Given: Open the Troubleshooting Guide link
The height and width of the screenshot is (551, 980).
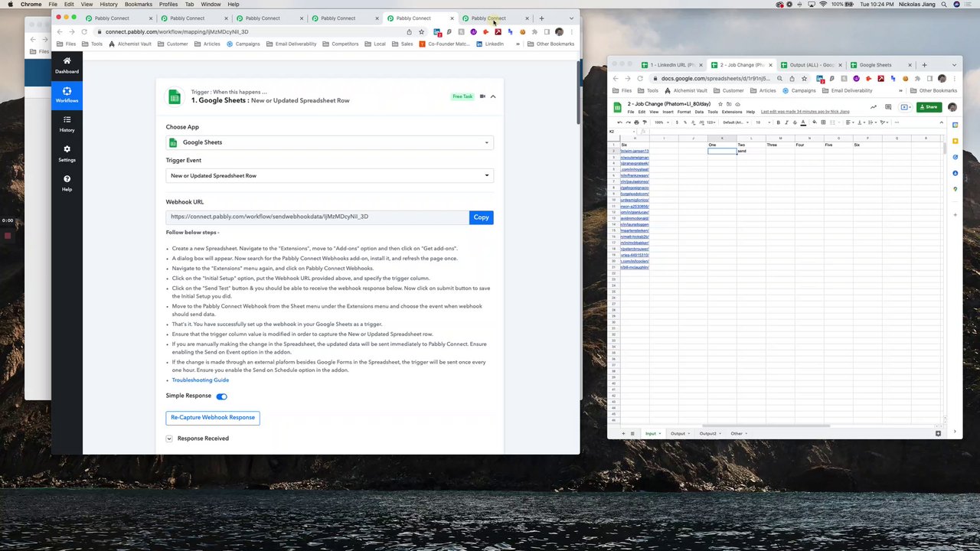Looking at the screenshot, I should tap(201, 380).
